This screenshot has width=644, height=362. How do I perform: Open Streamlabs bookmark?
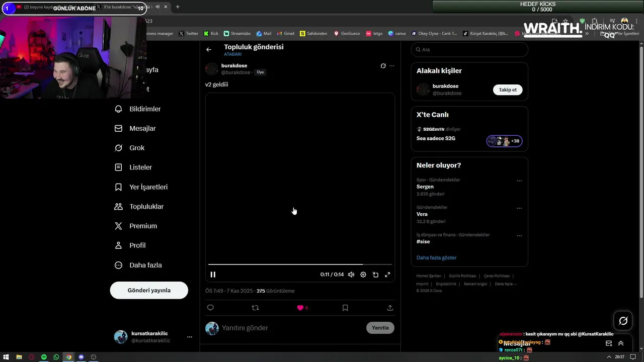[237, 34]
